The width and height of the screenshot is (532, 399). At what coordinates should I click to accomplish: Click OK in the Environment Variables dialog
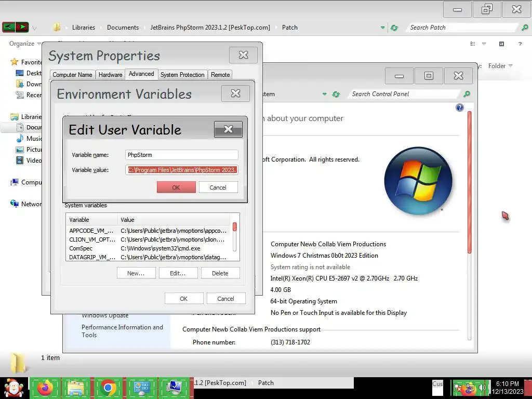click(184, 299)
